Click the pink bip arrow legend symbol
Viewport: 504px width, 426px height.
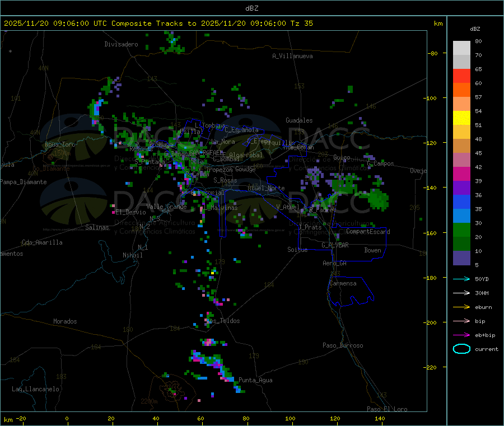[x=461, y=321]
